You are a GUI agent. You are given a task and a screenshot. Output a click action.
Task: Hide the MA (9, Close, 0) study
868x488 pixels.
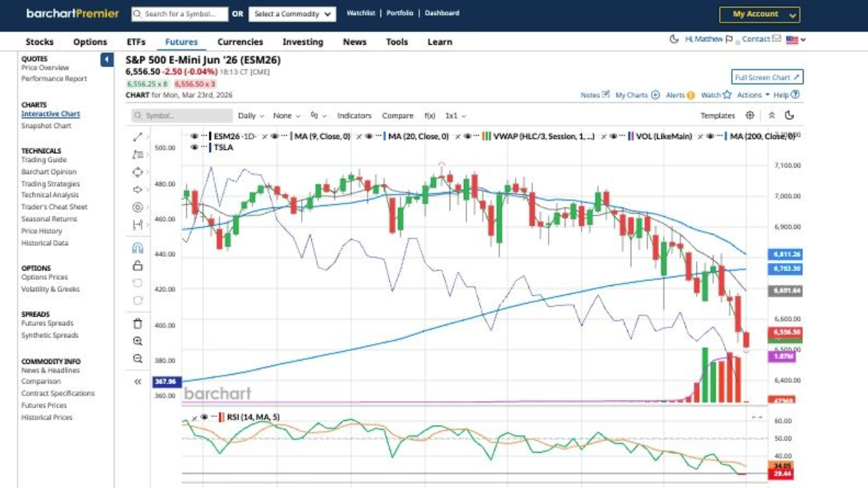pos(275,136)
